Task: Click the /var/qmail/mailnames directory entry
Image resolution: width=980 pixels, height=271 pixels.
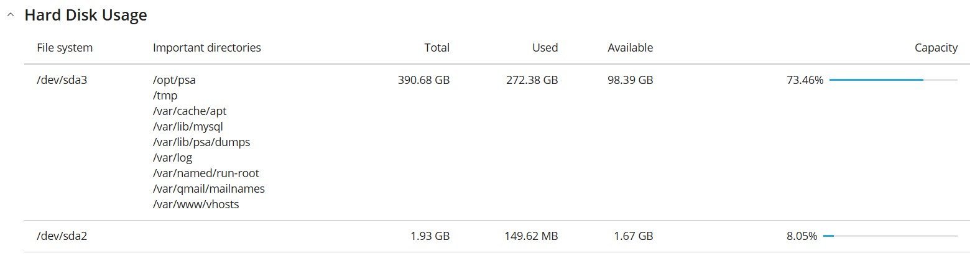Action: [209, 188]
